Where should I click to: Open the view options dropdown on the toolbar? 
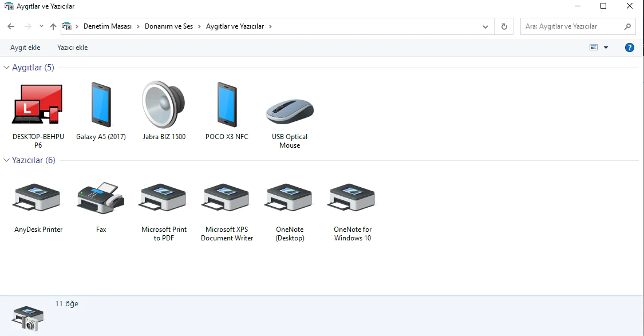pos(605,48)
